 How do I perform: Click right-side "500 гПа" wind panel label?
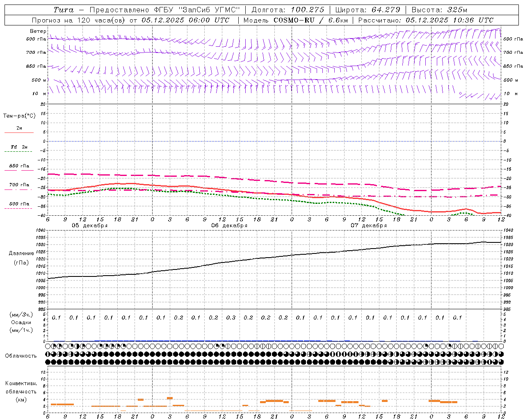click(513, 39)
